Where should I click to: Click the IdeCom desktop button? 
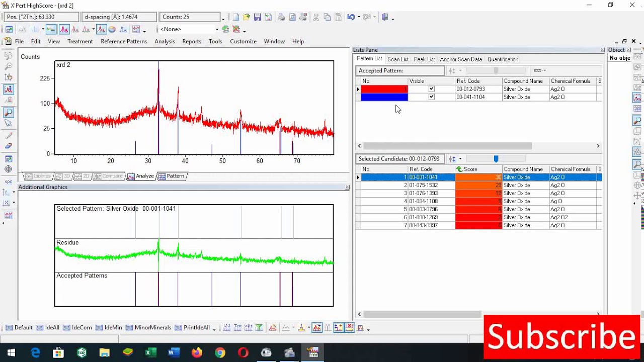(x=77, y=328)
